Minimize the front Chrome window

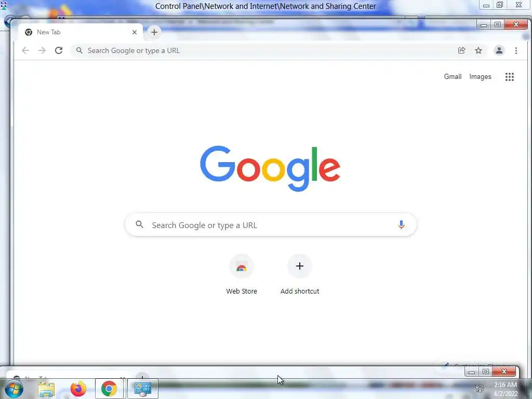[484, 24]
